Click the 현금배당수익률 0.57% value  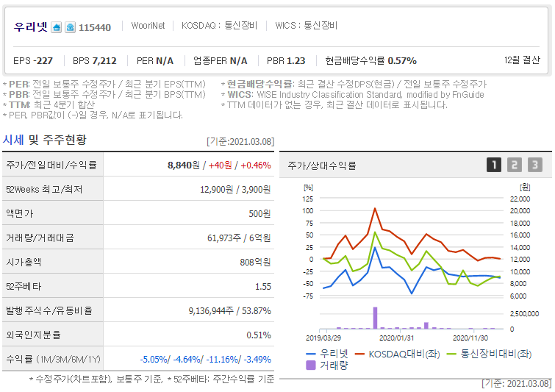(x=370, y=61)
